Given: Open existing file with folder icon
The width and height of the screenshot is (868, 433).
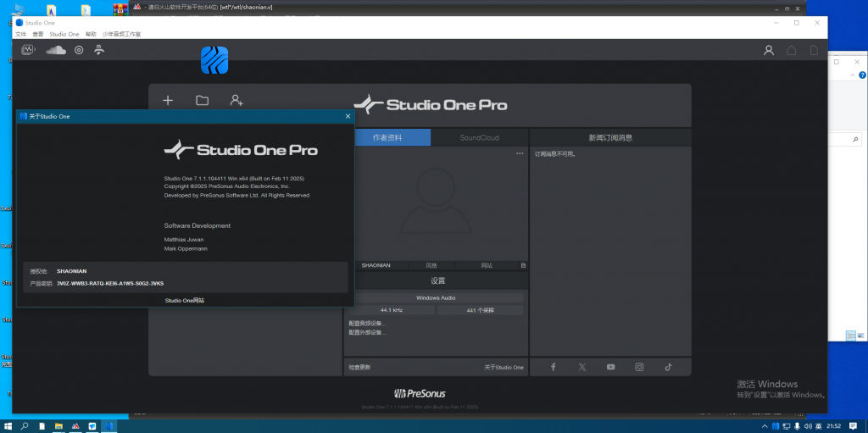Looking at the screenshot, I should click(x=202, y=100).
